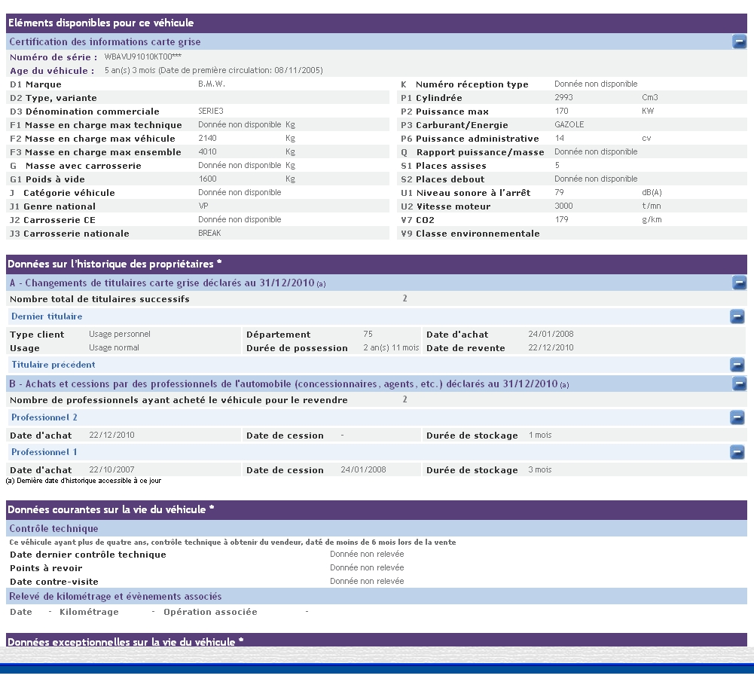
Task: Select the Dernier titulaire heading
Action: 47,316
